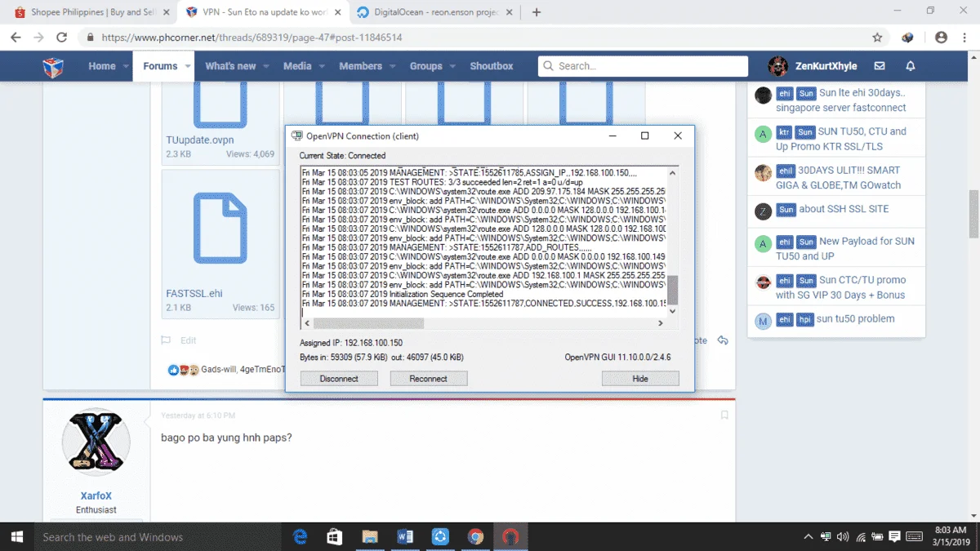Open the Shoutbox menu item
980x551 pixels.
[492, 66]
